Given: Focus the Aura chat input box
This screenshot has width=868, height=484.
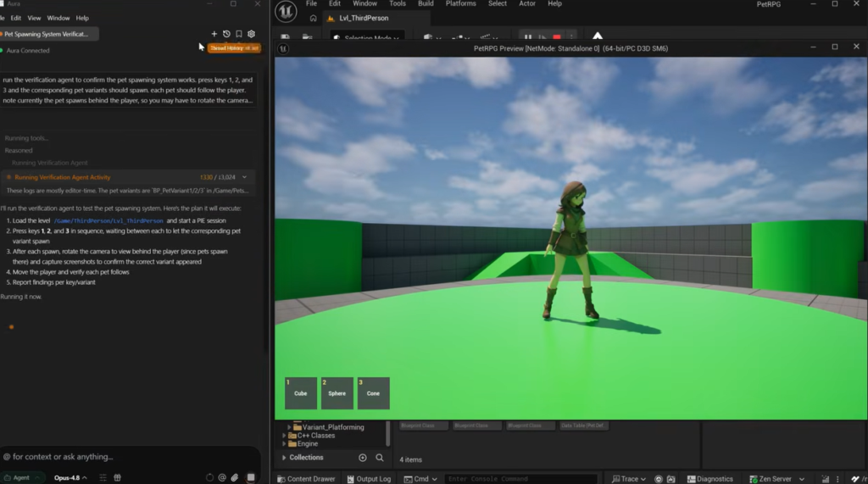Looking at the screenshot, I should [130, 457].
